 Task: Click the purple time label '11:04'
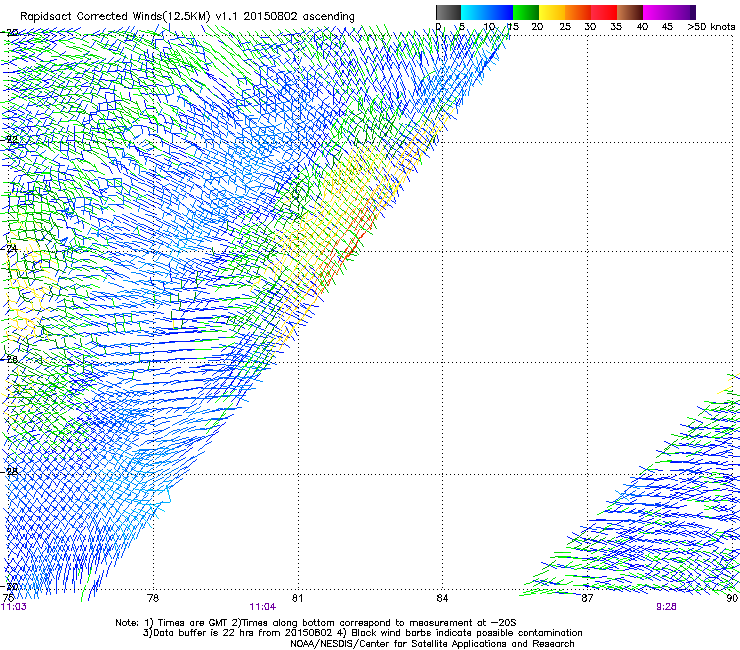262,607
